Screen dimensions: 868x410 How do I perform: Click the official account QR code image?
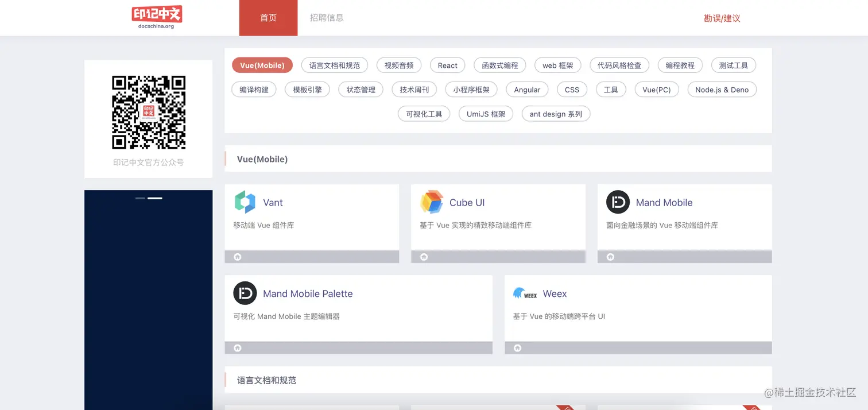click(149, 112)
